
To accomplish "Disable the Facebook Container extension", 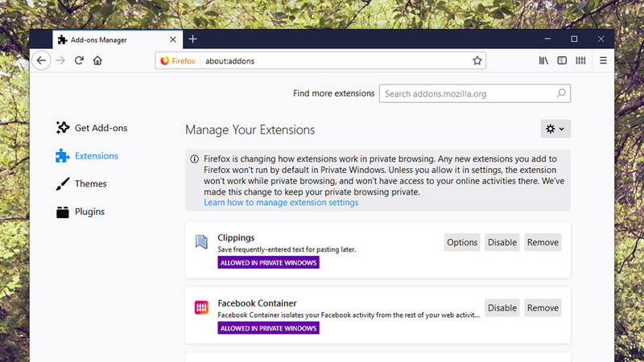I will (x=502, y=308).
